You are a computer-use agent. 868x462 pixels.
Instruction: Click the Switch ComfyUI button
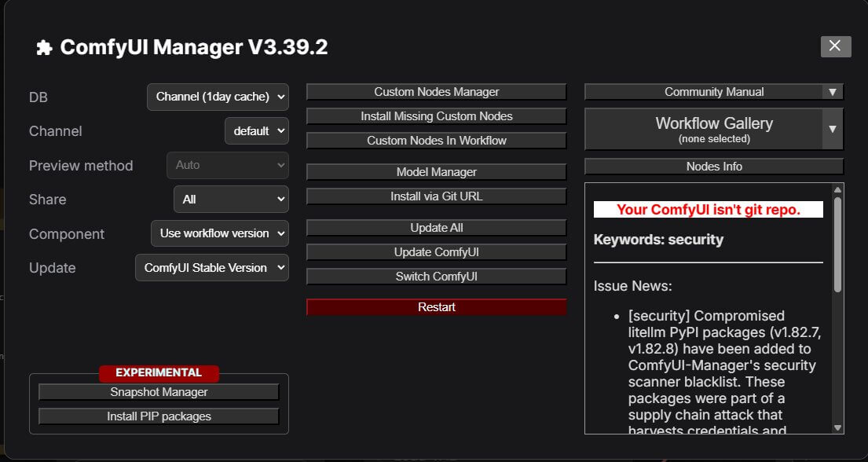(x=436, y=277)
